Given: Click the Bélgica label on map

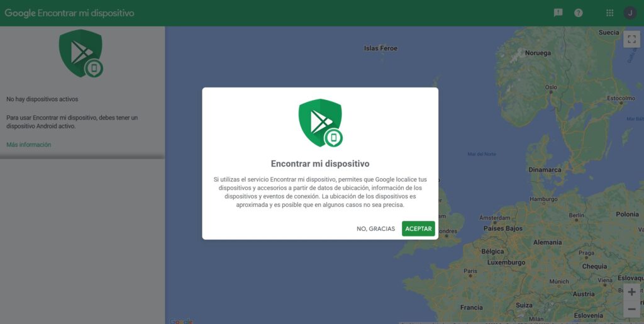Looking at the screenshot, I should 492,251.
